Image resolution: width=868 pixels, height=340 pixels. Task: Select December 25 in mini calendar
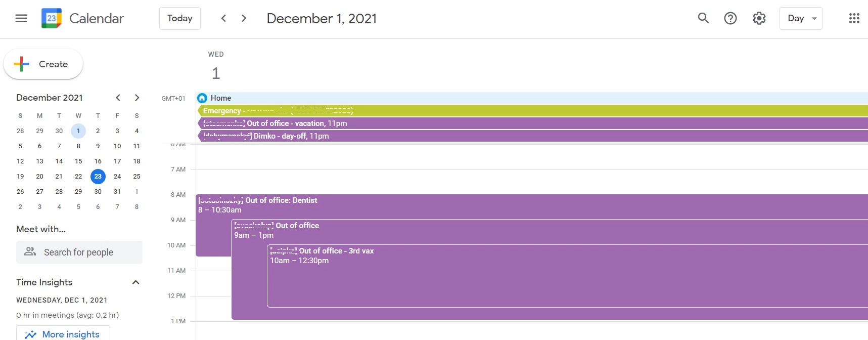[136, 176]
